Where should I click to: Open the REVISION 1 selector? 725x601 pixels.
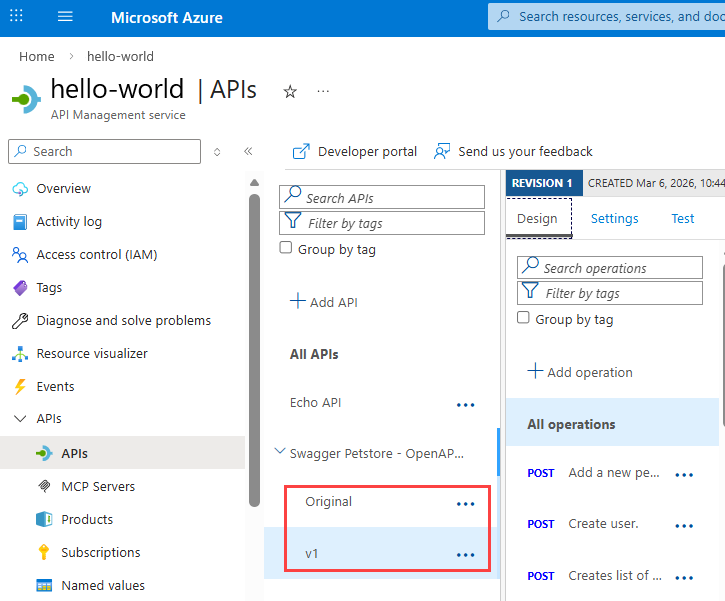pyautogui.click(x=543, y=183)
